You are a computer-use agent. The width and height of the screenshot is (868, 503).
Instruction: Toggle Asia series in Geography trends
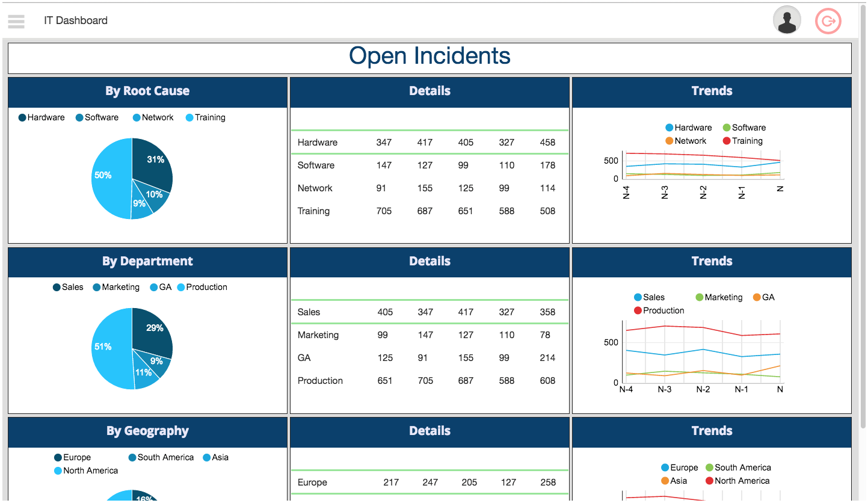pyautogui.click(x=674, y=481)
